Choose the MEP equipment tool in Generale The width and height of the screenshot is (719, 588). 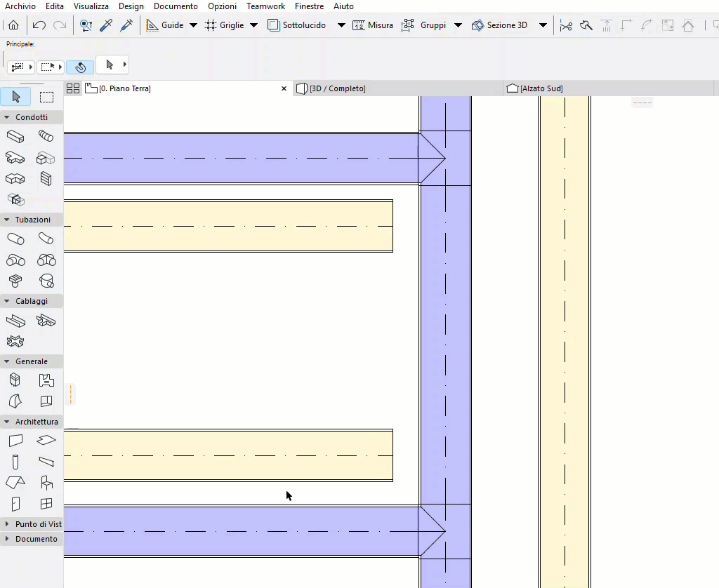(x=15, y=380)
